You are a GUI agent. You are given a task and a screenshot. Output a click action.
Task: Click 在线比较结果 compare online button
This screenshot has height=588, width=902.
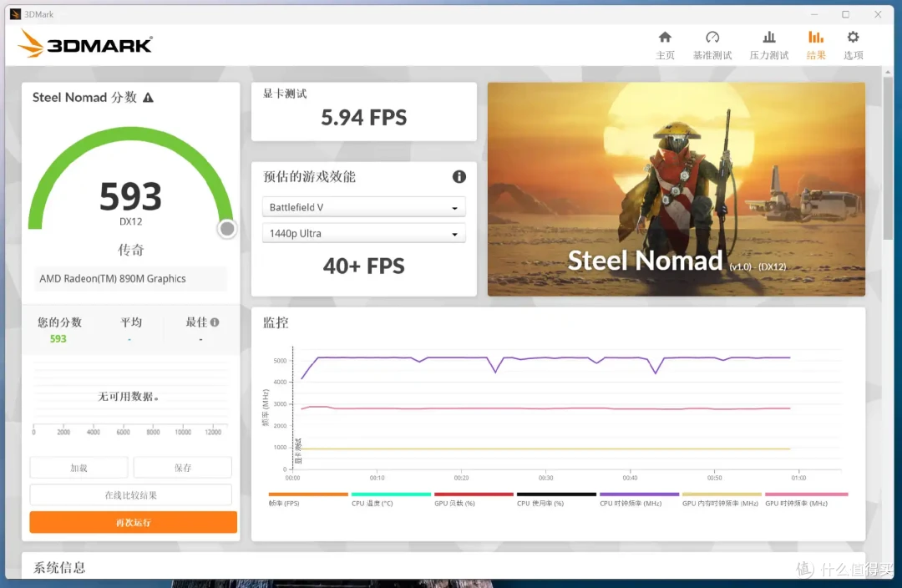pos(130,494)
